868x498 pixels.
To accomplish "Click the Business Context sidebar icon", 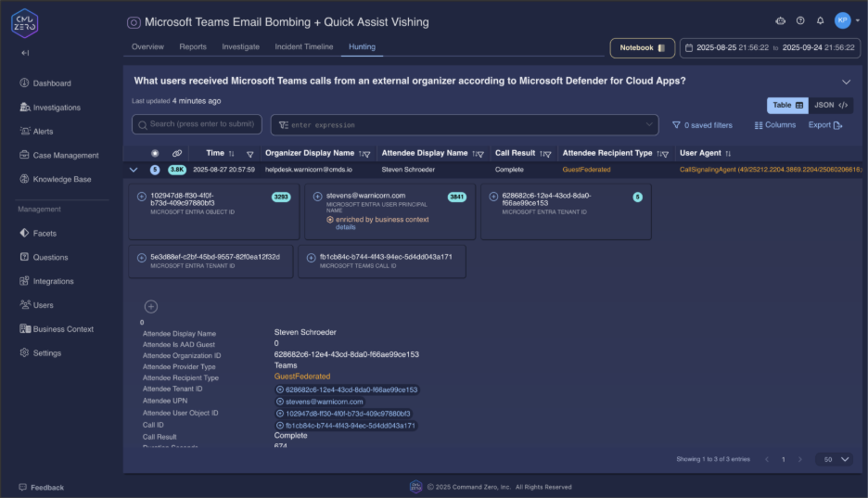I will (25, 328).
